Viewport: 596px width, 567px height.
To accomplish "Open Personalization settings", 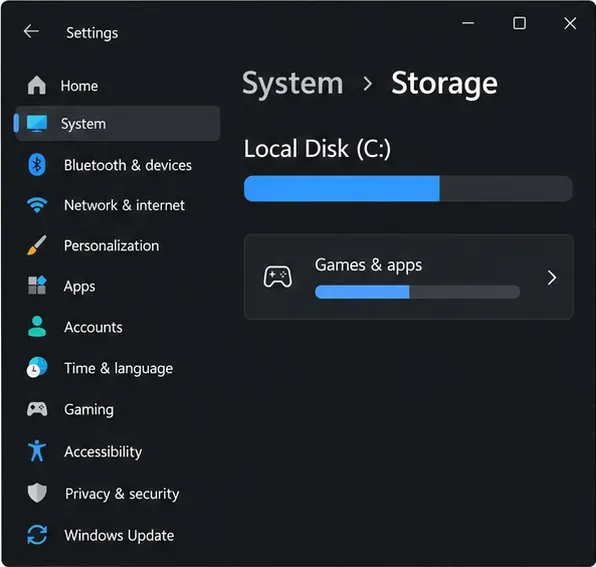I will point(117,245).
